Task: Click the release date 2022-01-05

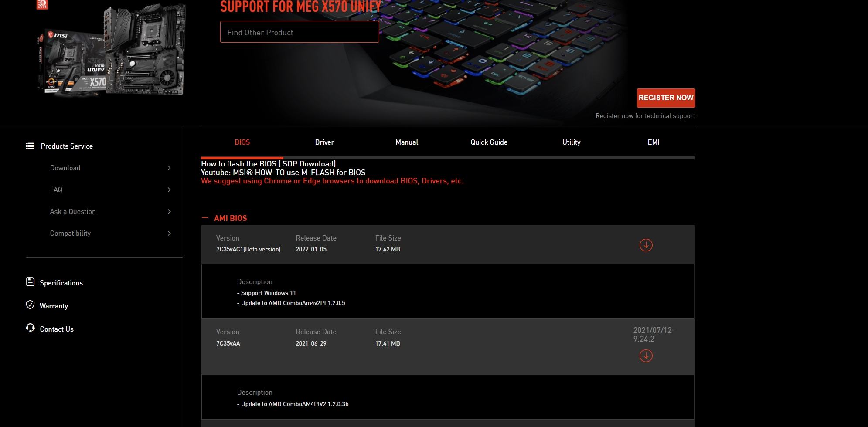Action: pyautogui.click(x=311, y=249)
